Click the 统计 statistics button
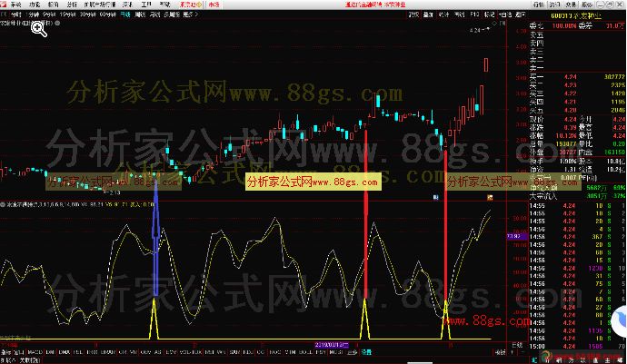This screenshot has height=364, width=627. click(x=443, y=15)
